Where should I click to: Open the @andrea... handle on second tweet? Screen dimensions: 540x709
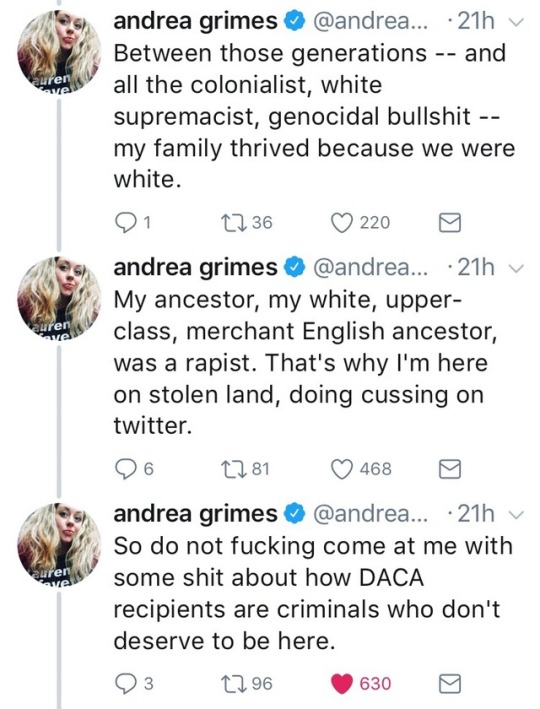[x=370, y=268]
